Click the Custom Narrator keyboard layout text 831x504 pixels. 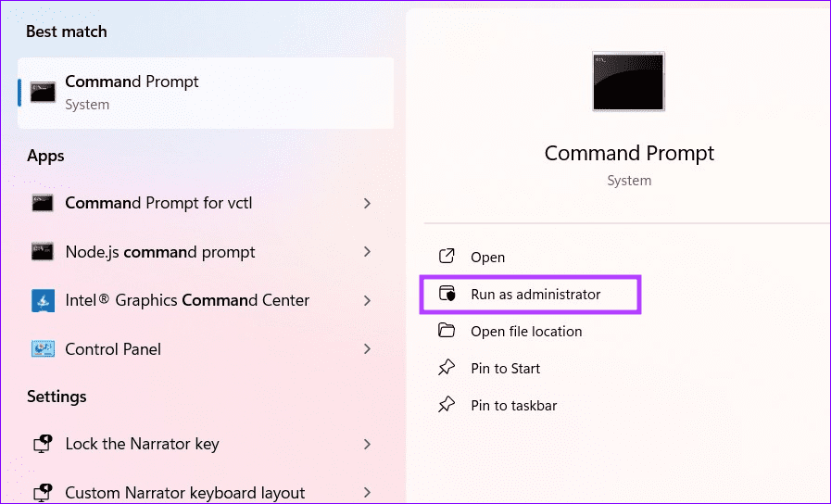184,493
